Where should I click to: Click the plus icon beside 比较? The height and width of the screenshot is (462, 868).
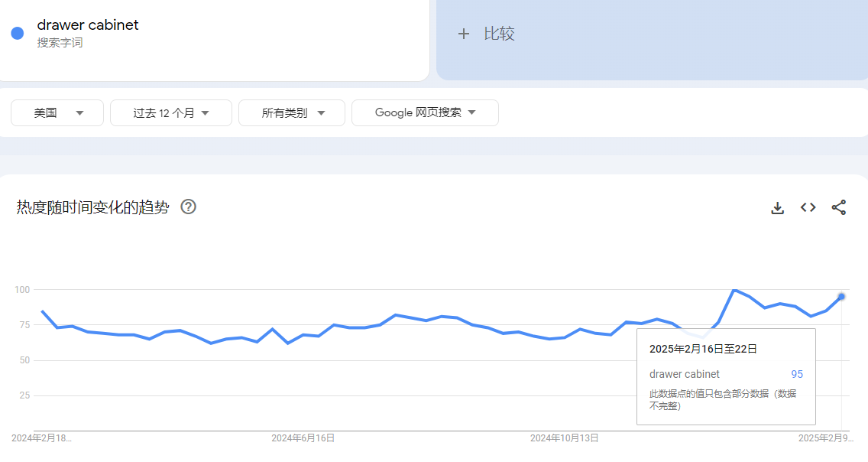click(x=463, y=34)
